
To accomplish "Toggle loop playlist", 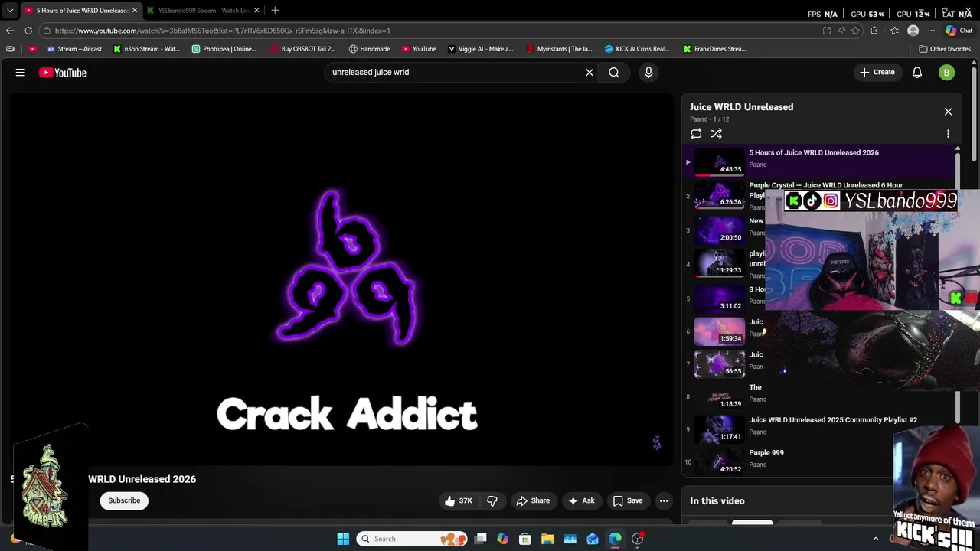I will [696, 134].
